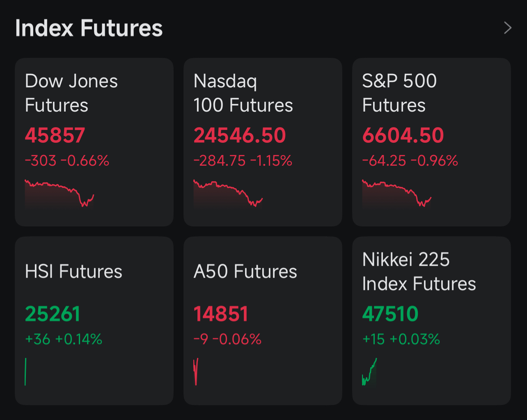Select the Nasdaq price 24546.50
This screenshot has height=420, width=527.
point(240,135)
